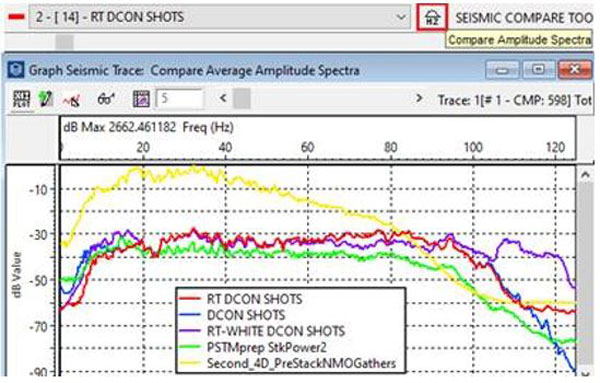This screenshot has width=600, height=383.
Task: Click the Trace: 1[# 1 - CMP: 598] status text
Action: 504,100
